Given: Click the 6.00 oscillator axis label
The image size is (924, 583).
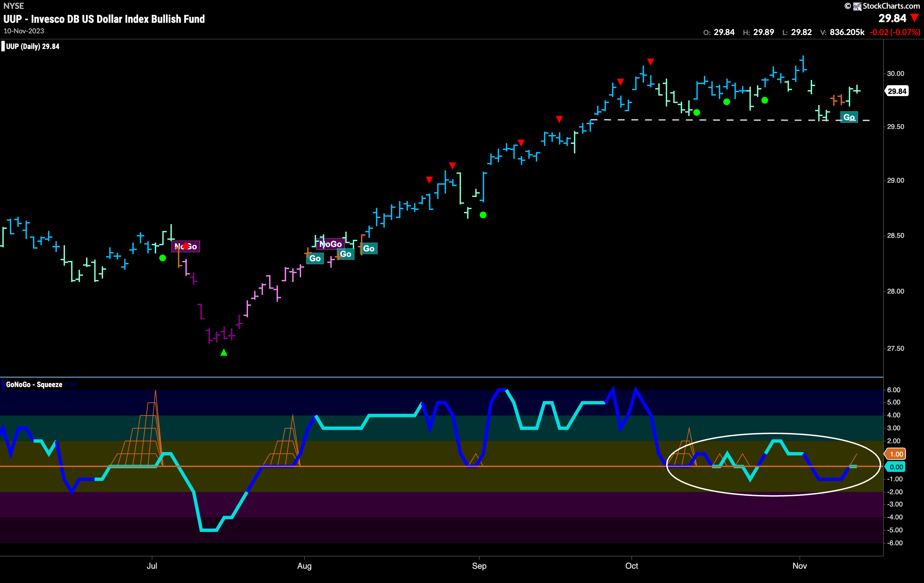Looking at the screenshot, I should [x=894, y=390].
